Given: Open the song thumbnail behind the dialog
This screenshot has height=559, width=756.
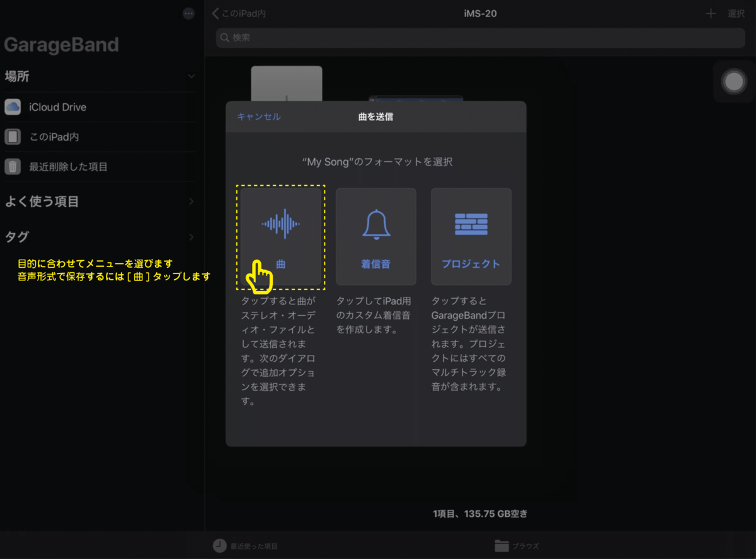Looking at the screenshot, I should pos(416,98).
